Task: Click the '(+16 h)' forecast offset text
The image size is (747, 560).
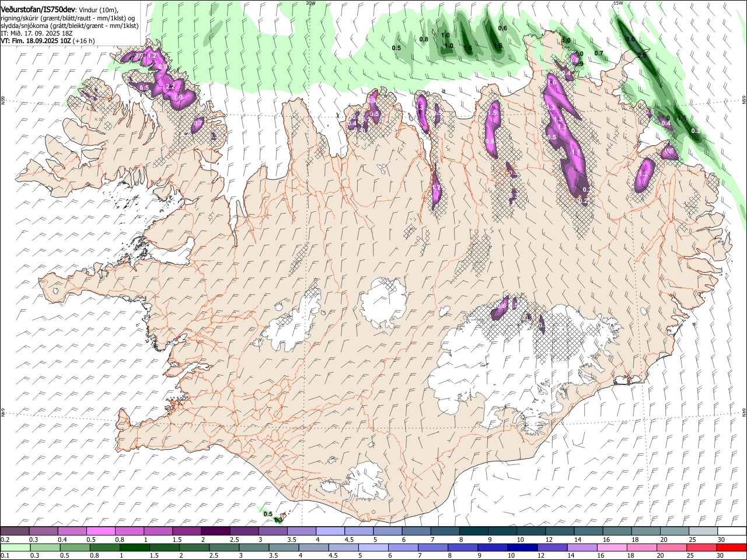Action: 84,41
